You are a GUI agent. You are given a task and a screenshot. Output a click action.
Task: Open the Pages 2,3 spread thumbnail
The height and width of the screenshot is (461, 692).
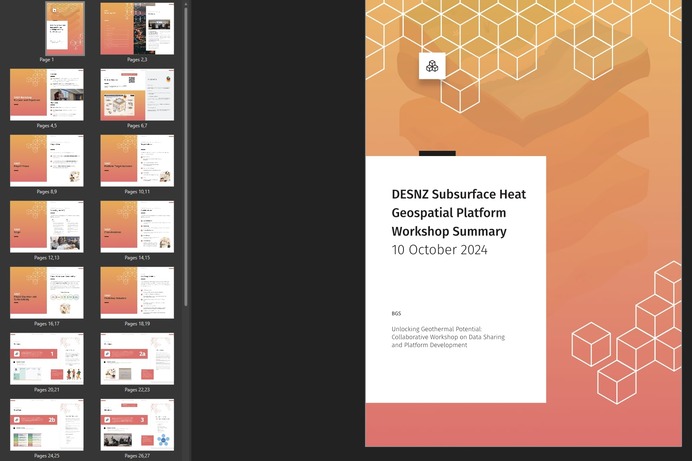(x=137, y=29)
